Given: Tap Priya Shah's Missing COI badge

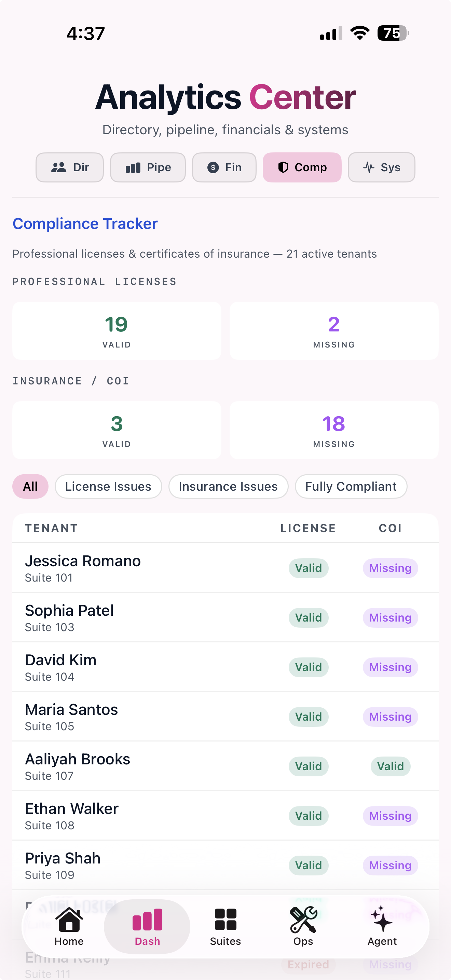Looking at the screenshot, I should [x=391, y=866].
